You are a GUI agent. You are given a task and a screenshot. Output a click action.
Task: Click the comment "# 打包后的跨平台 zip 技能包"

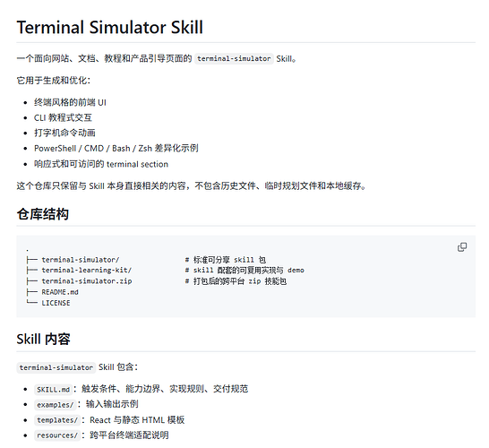(236, 281)
